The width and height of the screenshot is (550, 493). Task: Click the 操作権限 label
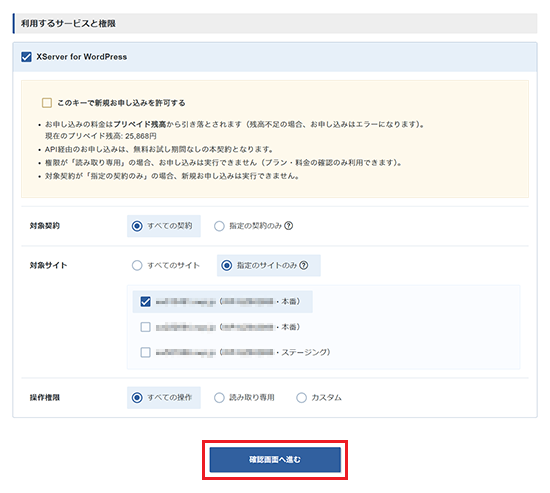coord(45,398)
